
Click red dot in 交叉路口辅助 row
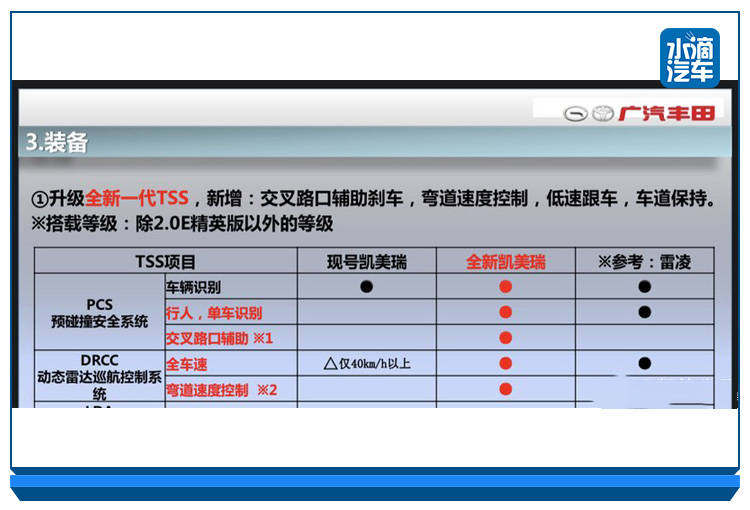coord(506,338)
